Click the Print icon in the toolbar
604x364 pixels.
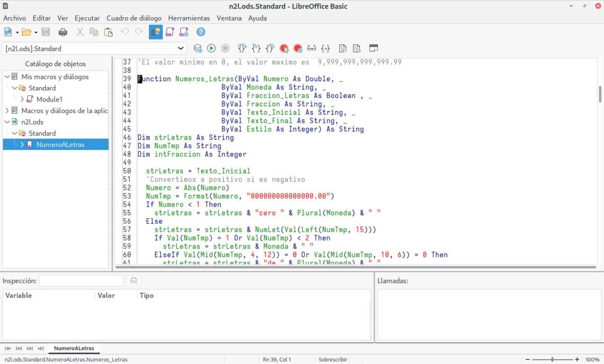point(63,32)
